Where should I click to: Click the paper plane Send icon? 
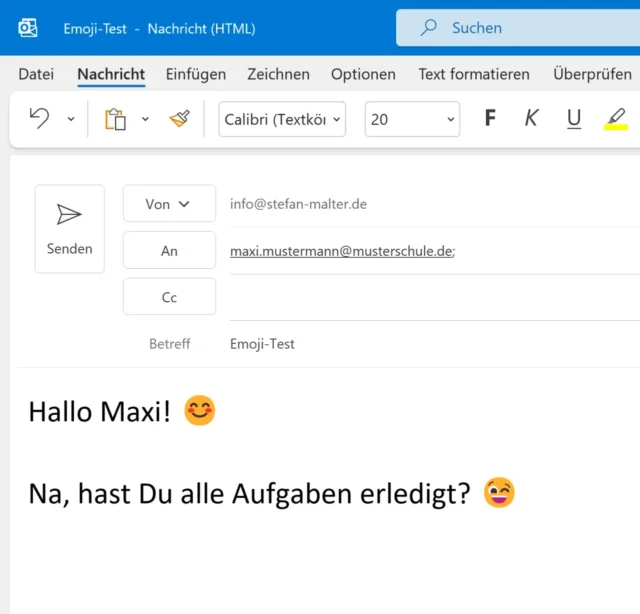click(69, 214)
